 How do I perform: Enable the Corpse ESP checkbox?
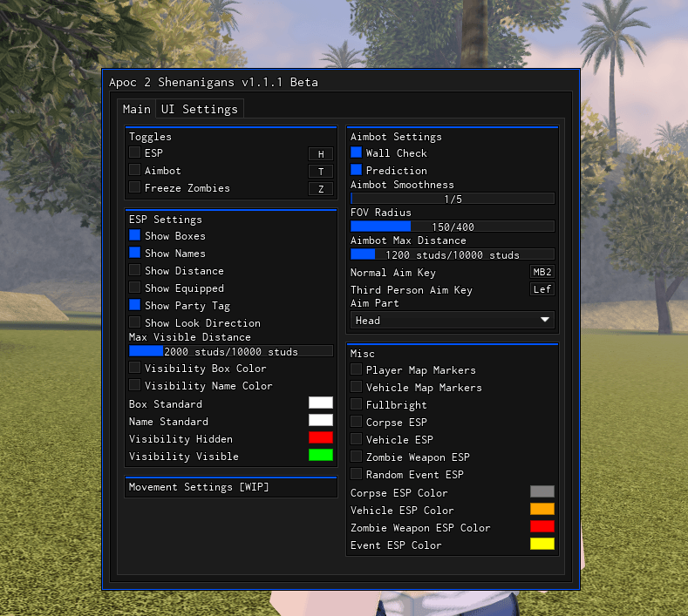pos(357,422)
